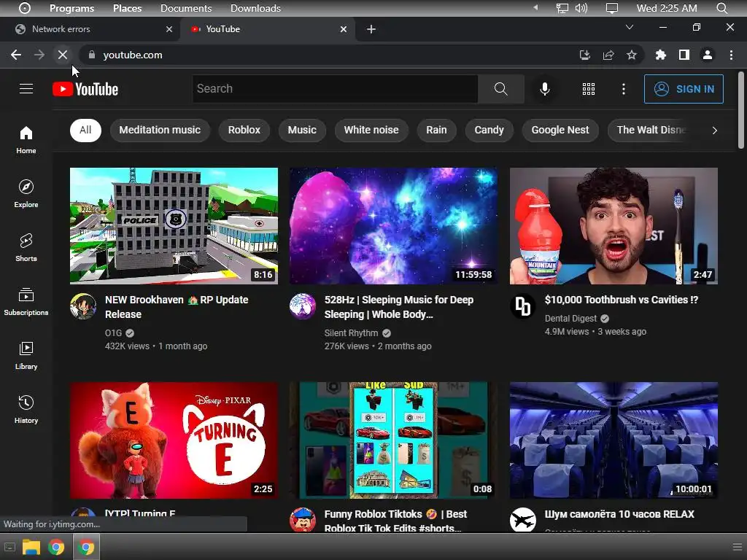747x560 pixels.
Task: Select the Google Nest chip
Action: 560,130
